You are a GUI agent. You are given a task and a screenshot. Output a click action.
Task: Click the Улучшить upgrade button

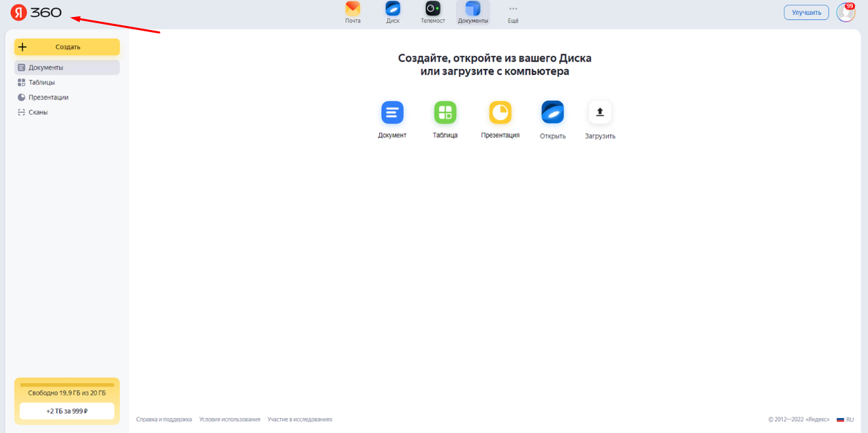click(x=806, y=12)
